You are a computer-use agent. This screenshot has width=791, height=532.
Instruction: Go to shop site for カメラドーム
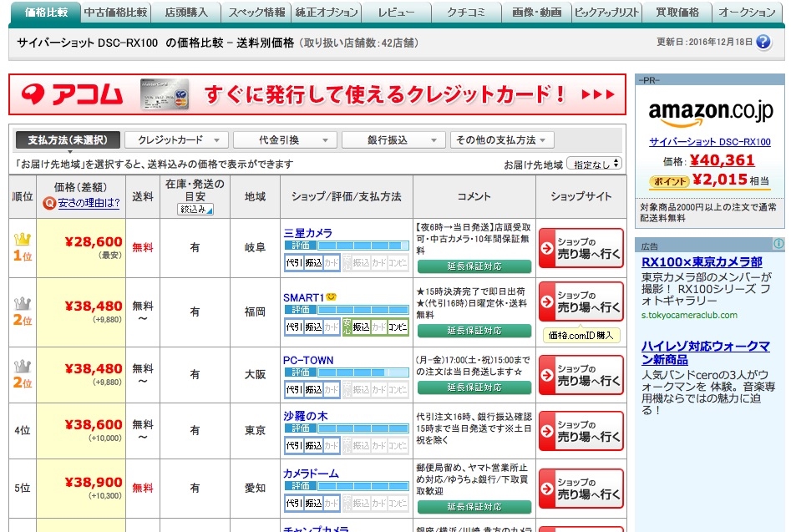point(581,488)
